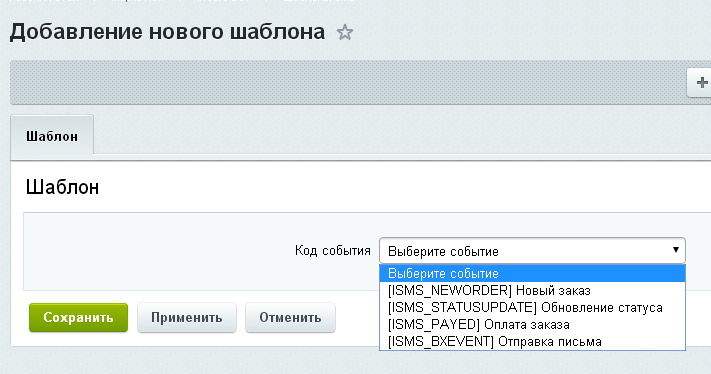Click the Код события field label
Viewport: 711px width, 374px height.
coord(333,251)
